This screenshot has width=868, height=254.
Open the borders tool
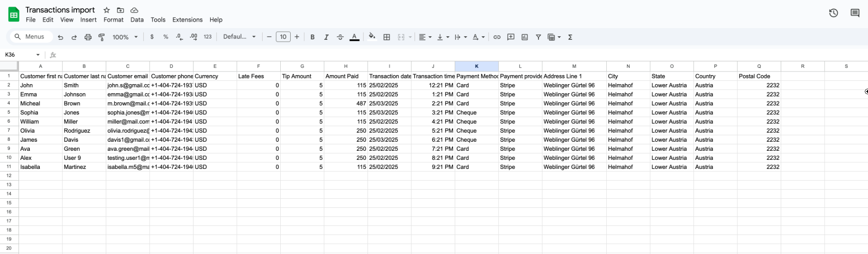[x=387, y=37]
